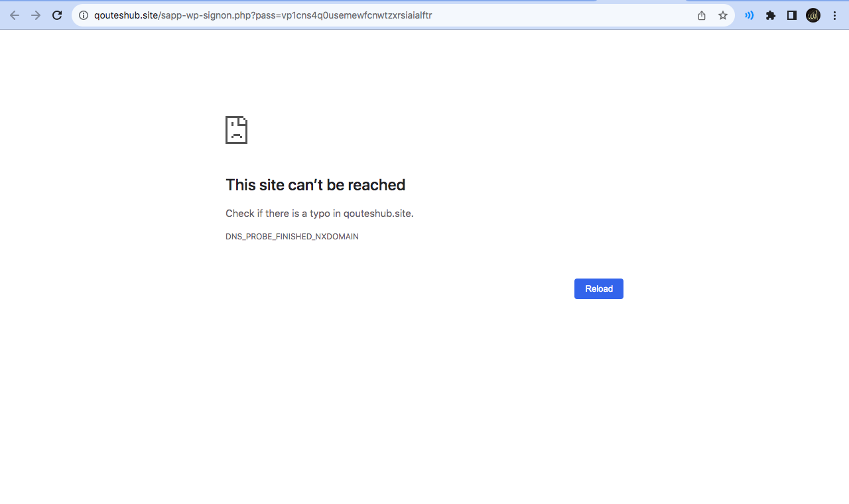849x504 pixels.
Task: Bookmark this tab with the star
Action: pos(723,15)
